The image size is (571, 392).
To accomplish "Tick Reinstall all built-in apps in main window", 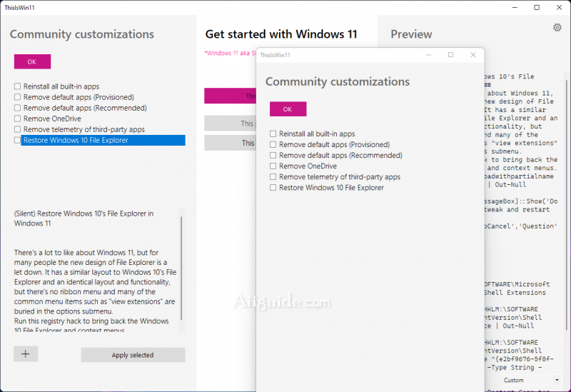I will (x=17, y=86).
